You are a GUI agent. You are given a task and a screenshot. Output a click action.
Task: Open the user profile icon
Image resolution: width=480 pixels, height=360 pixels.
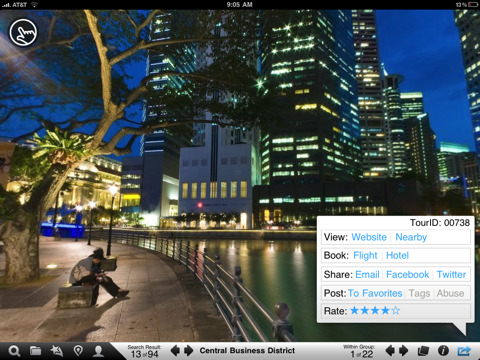click(98, 351)
